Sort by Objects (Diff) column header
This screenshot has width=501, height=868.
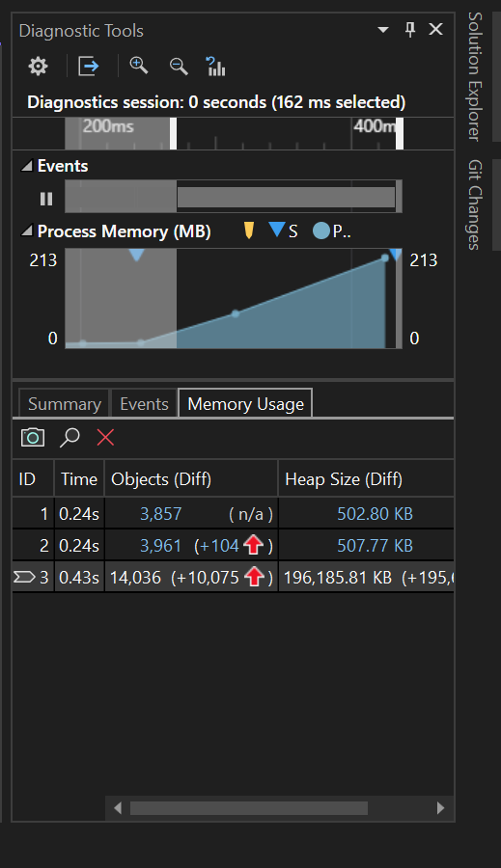[191, 478]
